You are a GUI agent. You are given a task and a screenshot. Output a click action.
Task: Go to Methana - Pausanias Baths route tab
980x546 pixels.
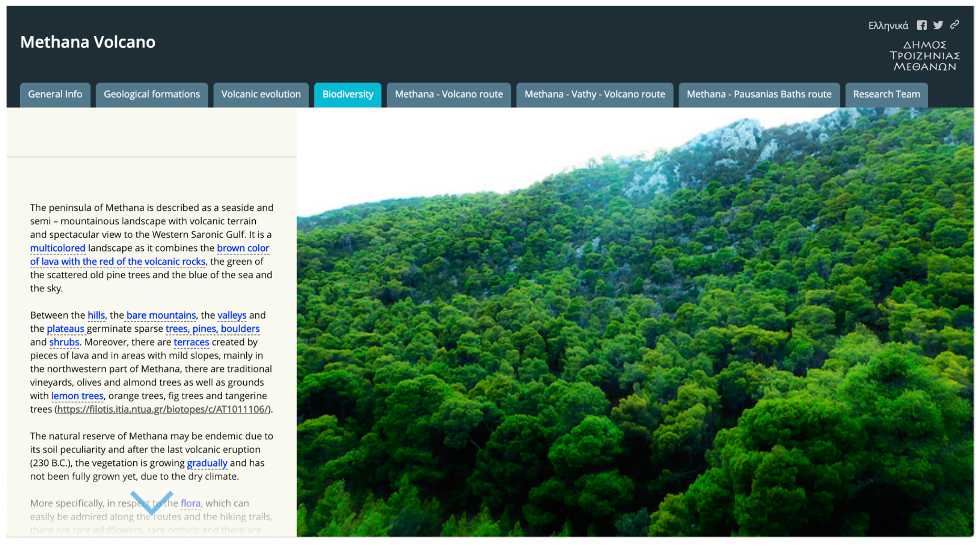(x=758, y=94)
